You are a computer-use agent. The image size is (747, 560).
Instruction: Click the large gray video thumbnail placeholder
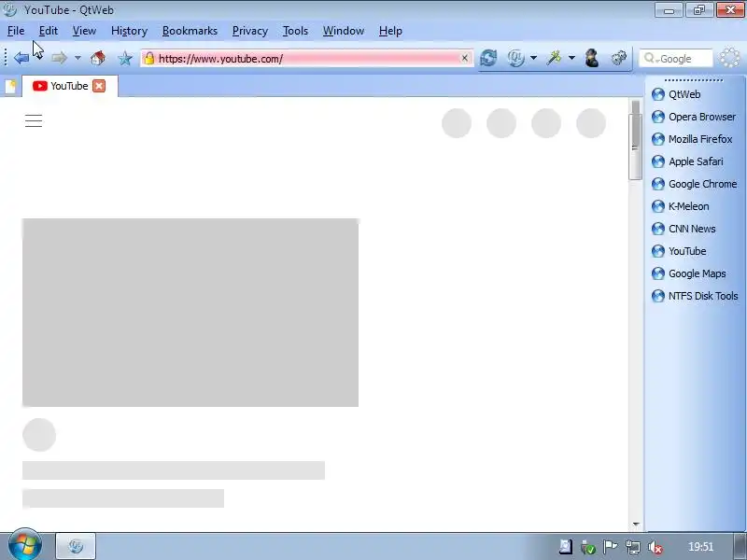coord(190,313)
